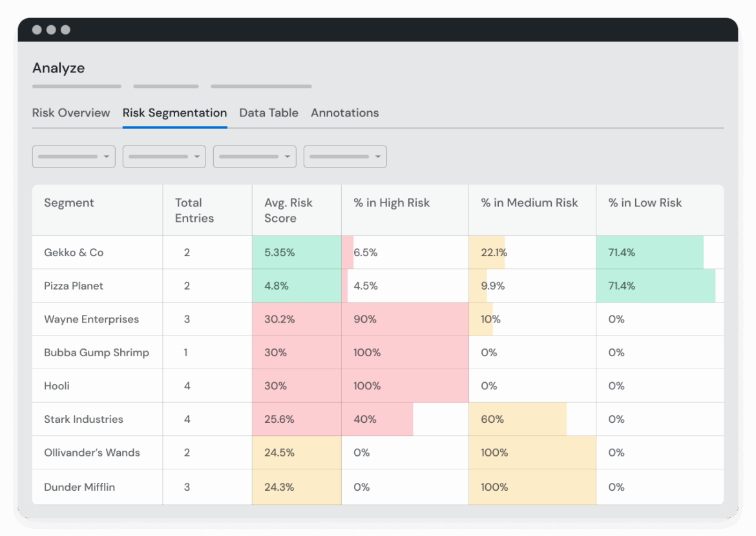Click Dunder Mifflin's total entries value 3
The width and height of the screenshot is (756, 536).
coord(187,487)
